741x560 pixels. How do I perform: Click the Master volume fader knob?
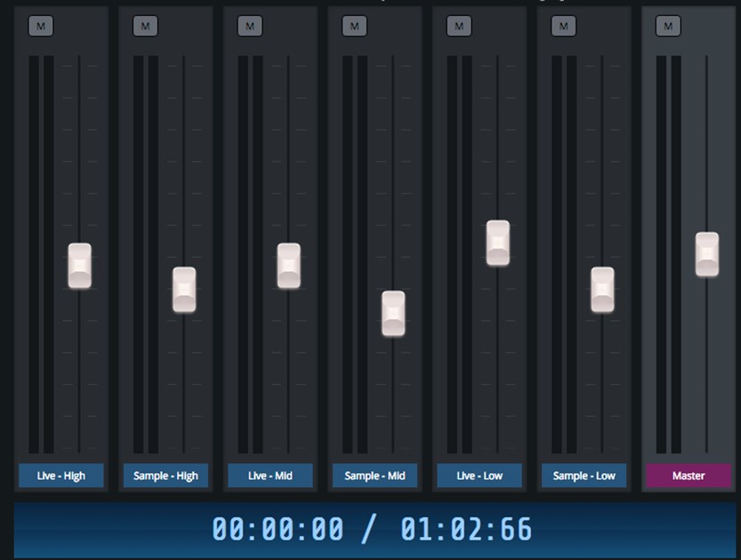pos(707,254)
